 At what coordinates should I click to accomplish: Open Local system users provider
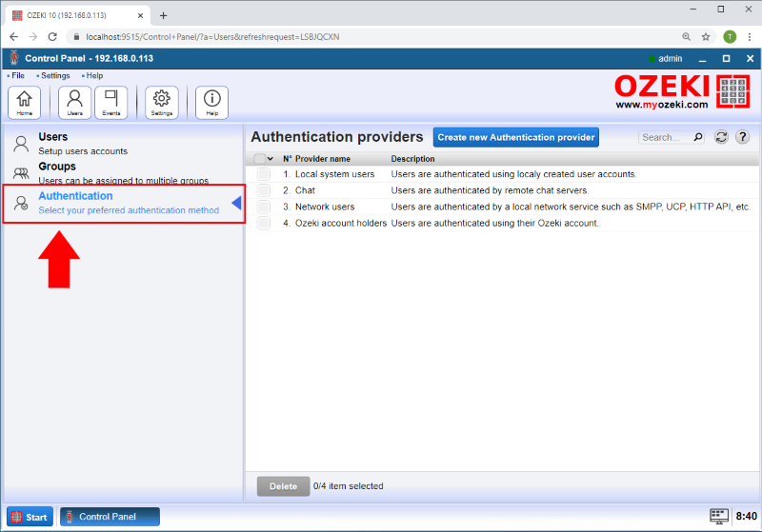335,174
